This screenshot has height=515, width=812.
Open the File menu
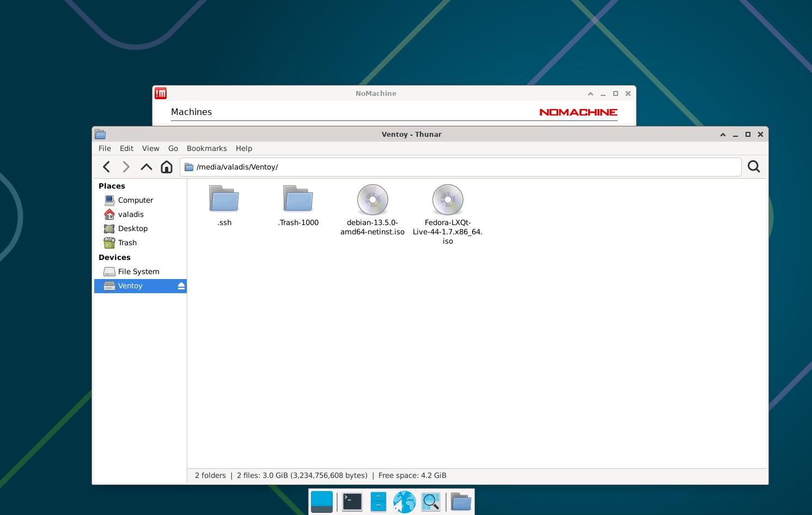(105, 148)
